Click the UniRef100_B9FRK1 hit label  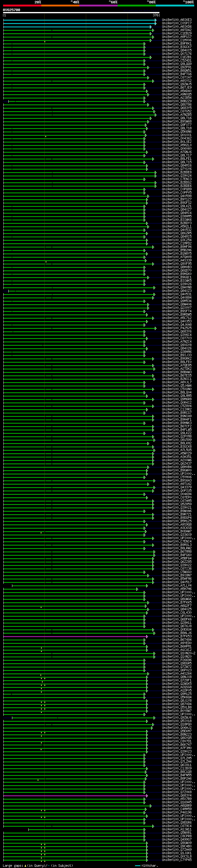point(177,43)
